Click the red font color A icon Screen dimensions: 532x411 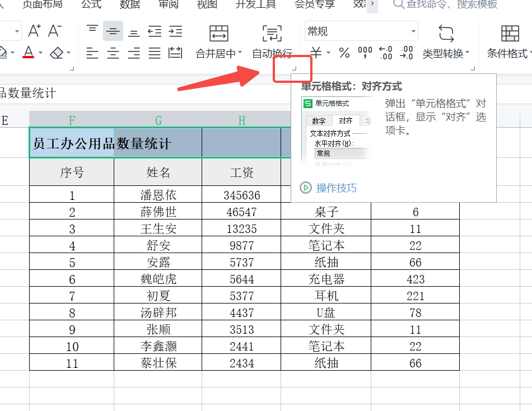pyautogui.click(x=28, y=52)
